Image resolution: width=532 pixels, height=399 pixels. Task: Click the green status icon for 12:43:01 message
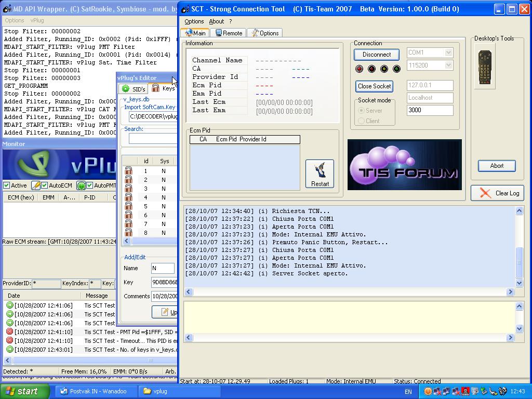click(9, 349)
